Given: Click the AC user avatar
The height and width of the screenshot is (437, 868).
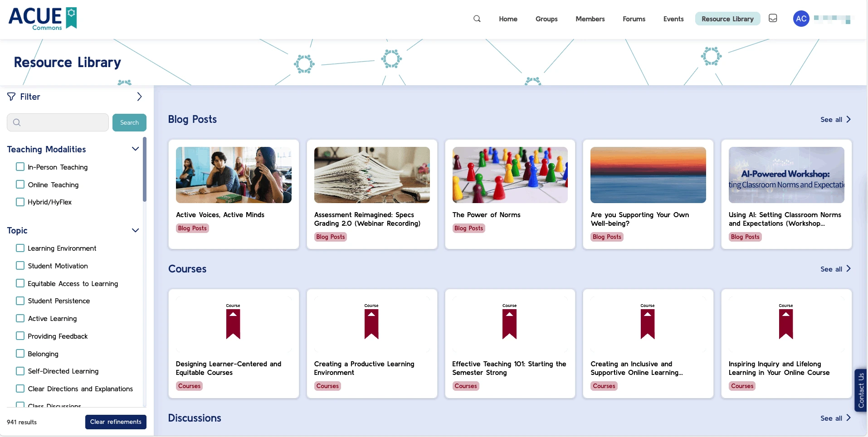Looking at the screenshot, I should [801, 19].
